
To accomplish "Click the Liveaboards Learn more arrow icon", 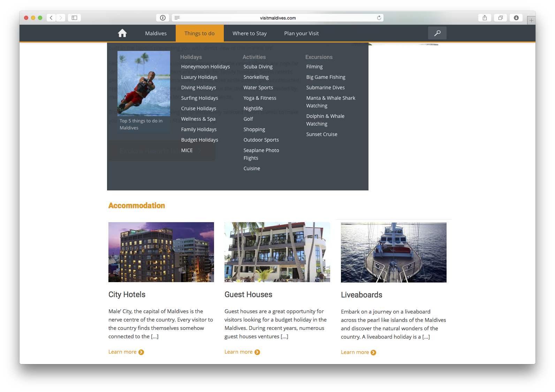I will (x=373, y=353).
